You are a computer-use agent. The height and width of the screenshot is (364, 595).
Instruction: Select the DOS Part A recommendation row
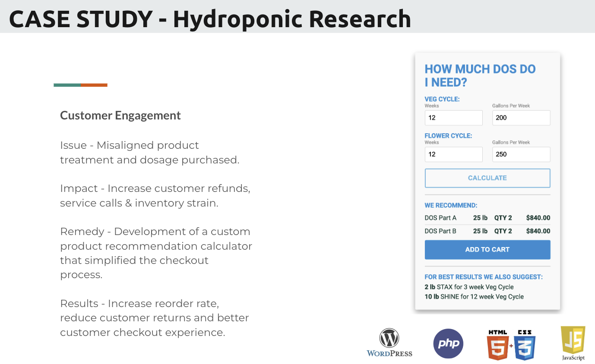pos(487,218)
